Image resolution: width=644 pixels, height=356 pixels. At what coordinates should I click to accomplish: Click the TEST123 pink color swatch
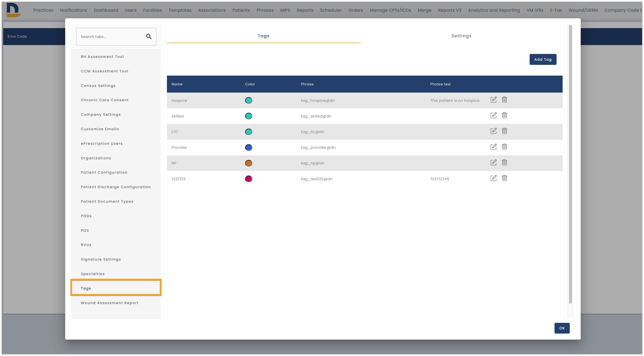point(249,179)
